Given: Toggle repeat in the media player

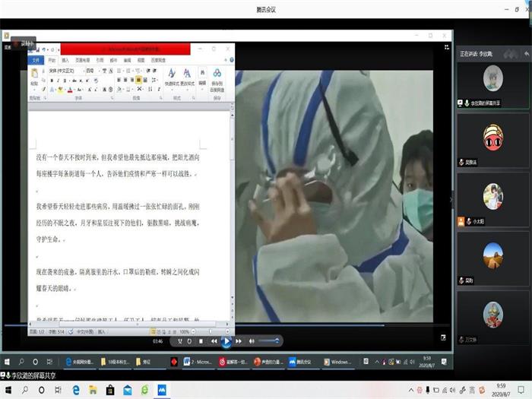Looking at the screenshot, I should pyautogui.click(x=190, y=341).
